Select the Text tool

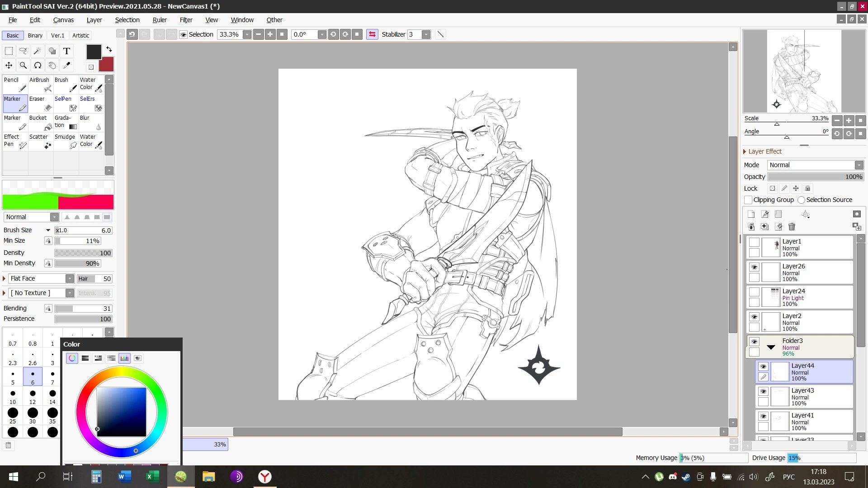pyautogui.click(x=66, y=51)
